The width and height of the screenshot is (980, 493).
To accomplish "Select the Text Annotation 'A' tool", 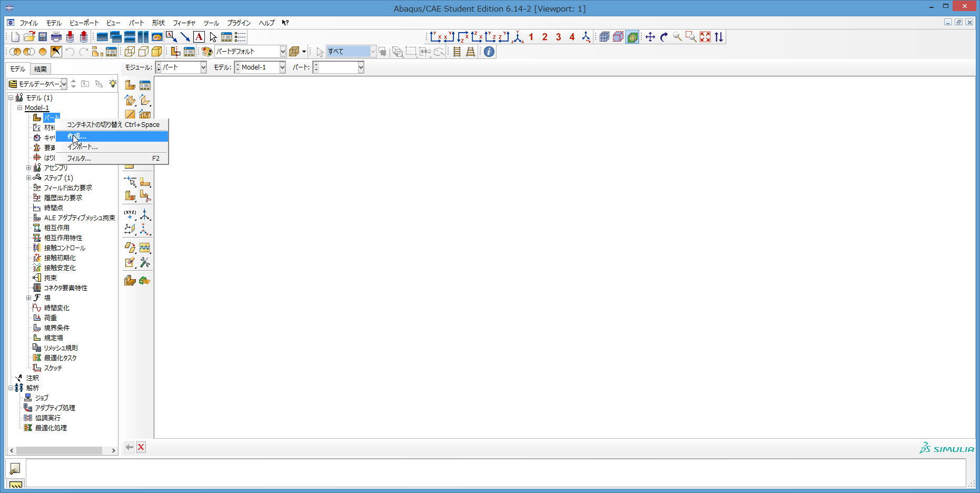I will click(x=199, y=37).
